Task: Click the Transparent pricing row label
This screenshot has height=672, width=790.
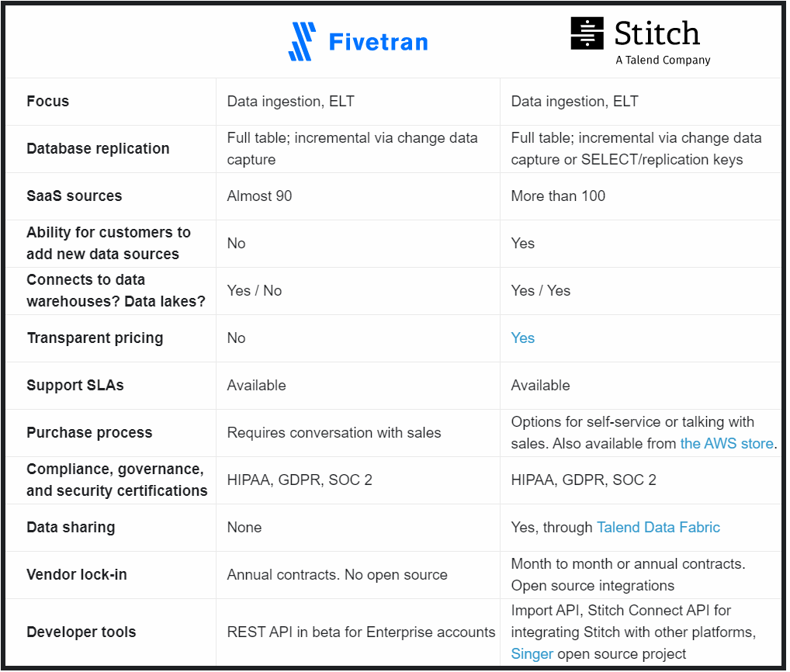Action: 95,338
